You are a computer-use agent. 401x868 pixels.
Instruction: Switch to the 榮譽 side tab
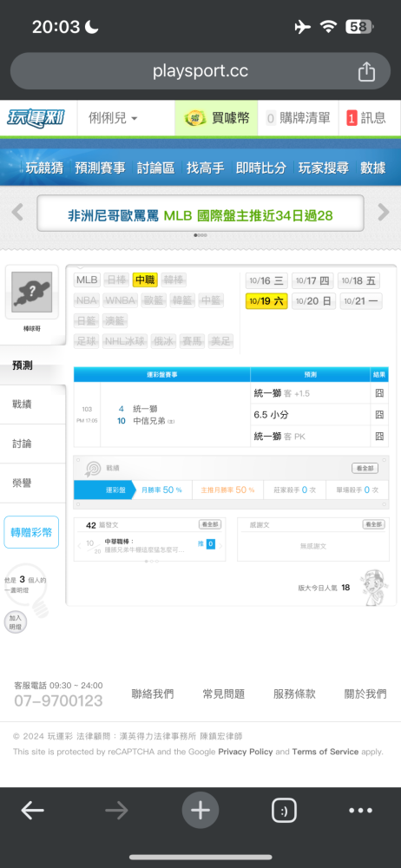pos(33,483)
